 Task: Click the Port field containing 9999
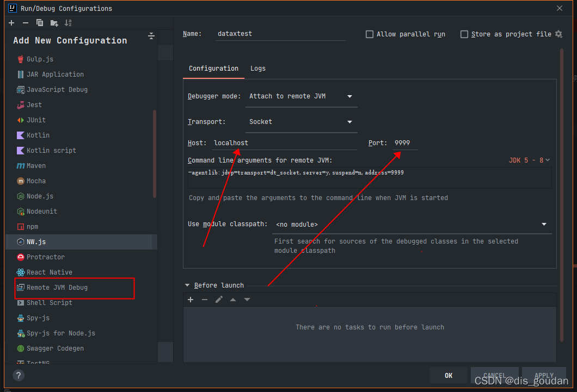[405, 143]
